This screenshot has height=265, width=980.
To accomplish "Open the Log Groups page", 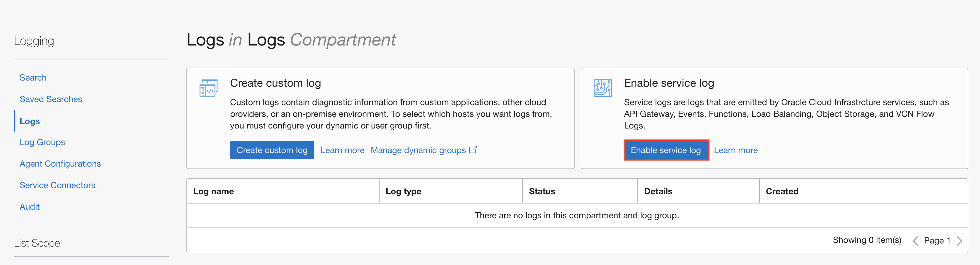I will (x=42, y=142).
